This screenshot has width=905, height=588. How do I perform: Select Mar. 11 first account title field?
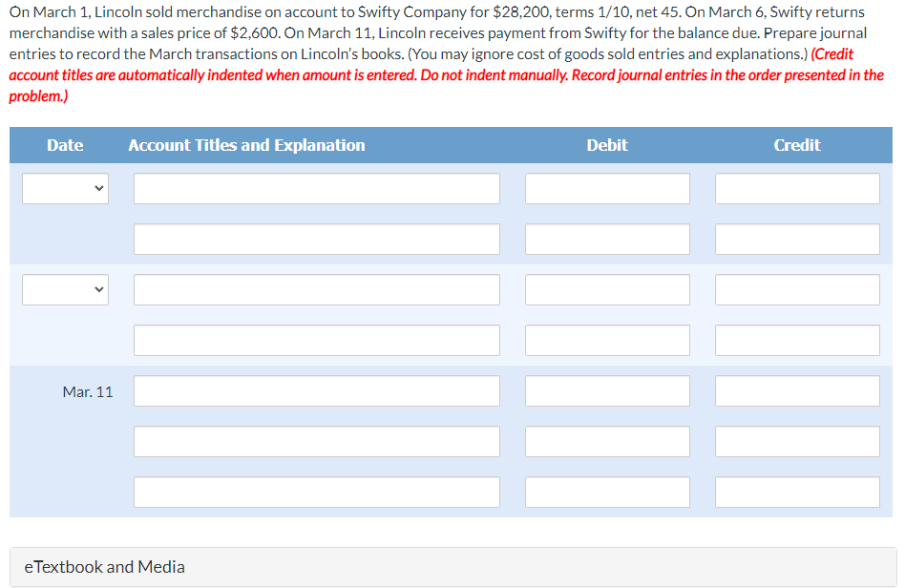click(x=317, y=391)
